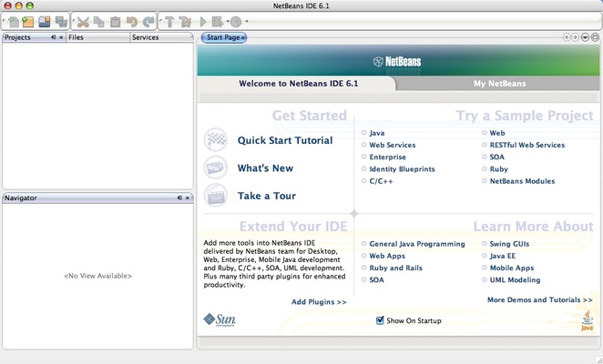Click the Quick Start Tutorial flag icon

[x=216, y=139]
